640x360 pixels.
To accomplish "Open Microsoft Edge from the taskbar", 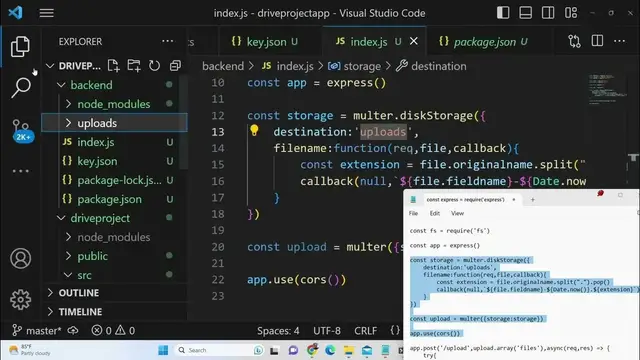I will 330,350.
